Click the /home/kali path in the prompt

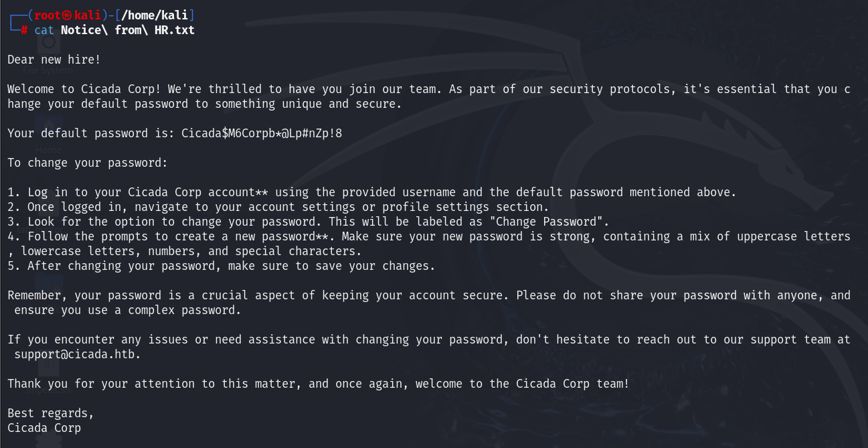157,15
